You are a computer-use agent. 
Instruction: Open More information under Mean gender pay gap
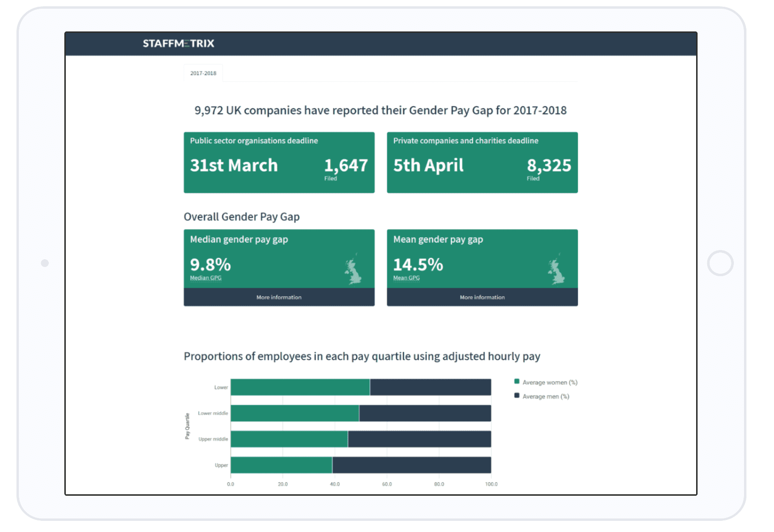point(482,297)
